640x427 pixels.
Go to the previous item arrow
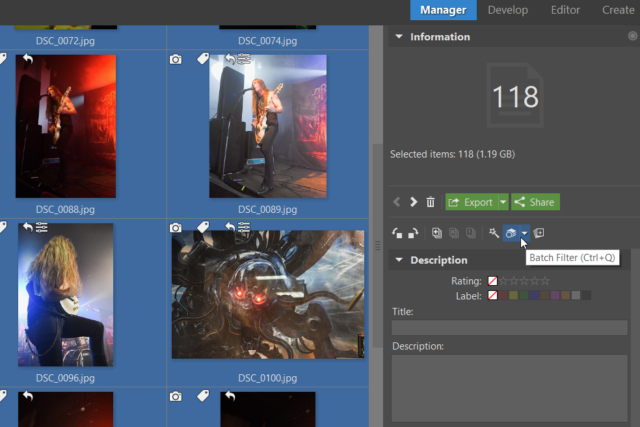point(397,202)
